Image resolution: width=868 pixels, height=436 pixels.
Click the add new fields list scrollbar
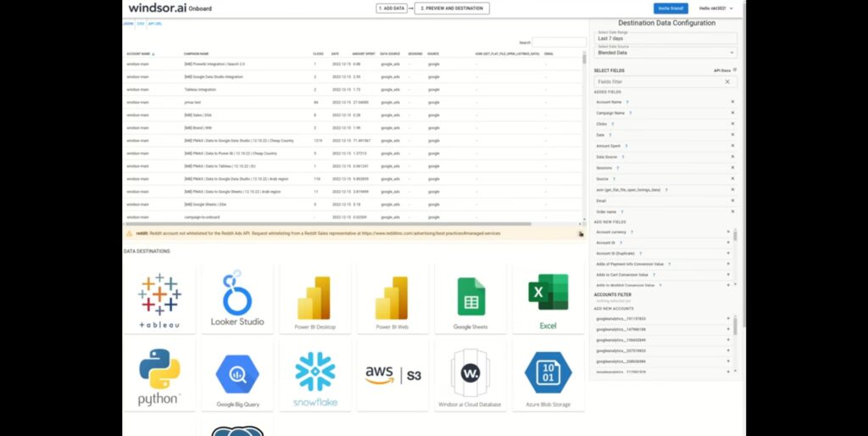click(735, 236)
